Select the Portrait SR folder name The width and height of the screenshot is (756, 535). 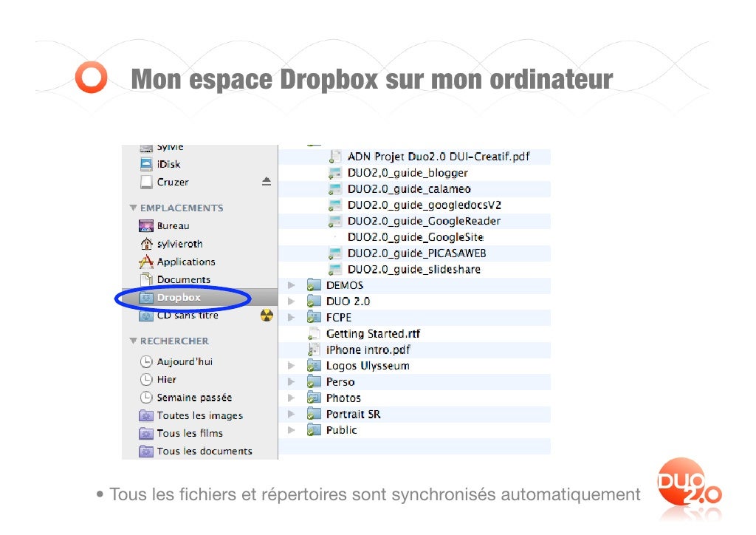point(354,414)
